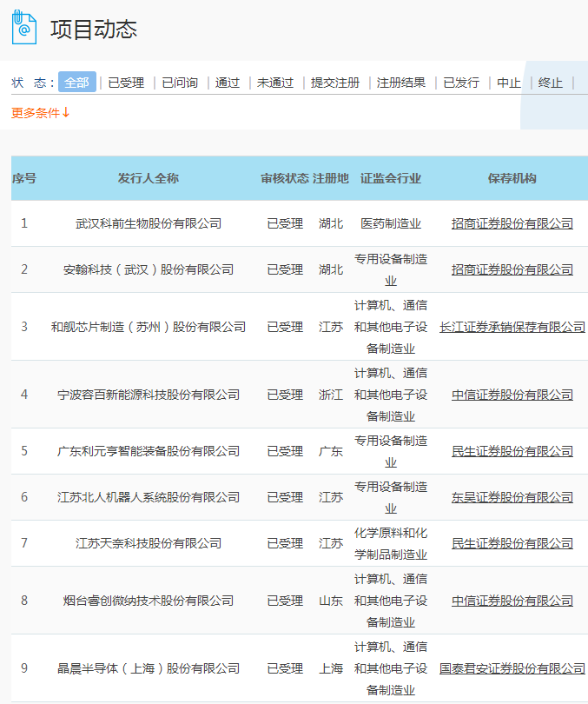Open 国泰君安证券股份有限公司 sponsor link

tap(512, 668)
